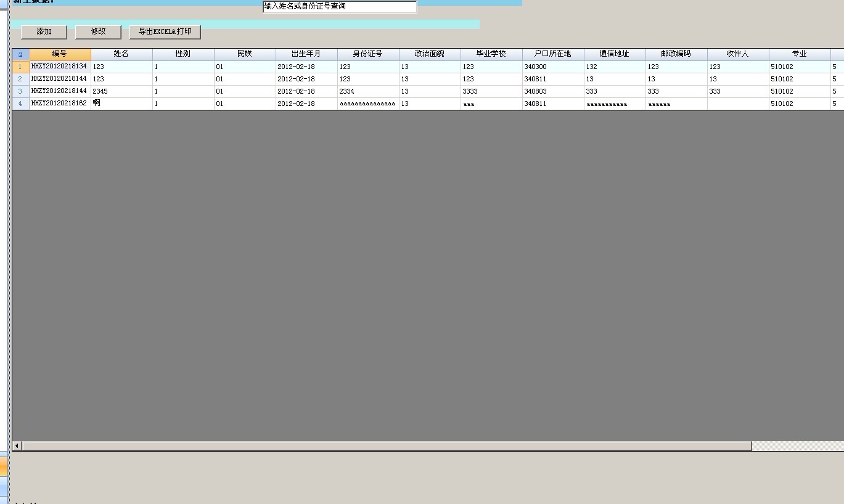This screenshot has width=844, height=504.
Task: Click the 通信地址 column header
Action: coord(615,54)
